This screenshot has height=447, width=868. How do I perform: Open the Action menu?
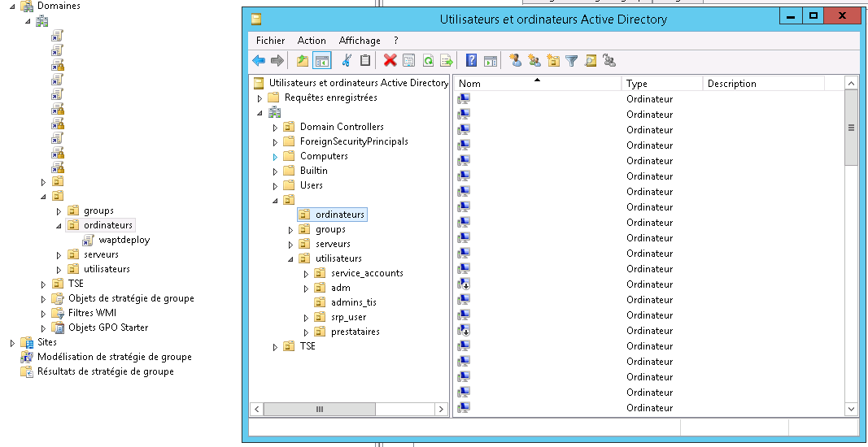[x=312, y=41]
